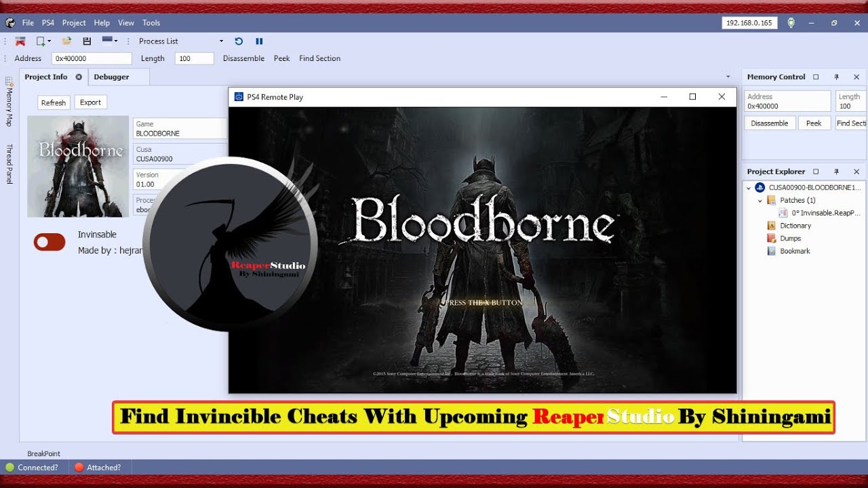
Task: Close the Project Info tab with its X icon
Action: [79, 77]
